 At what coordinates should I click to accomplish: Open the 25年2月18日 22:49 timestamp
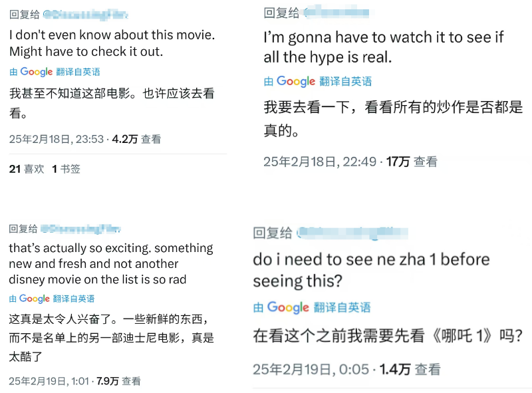coord(320,161)
